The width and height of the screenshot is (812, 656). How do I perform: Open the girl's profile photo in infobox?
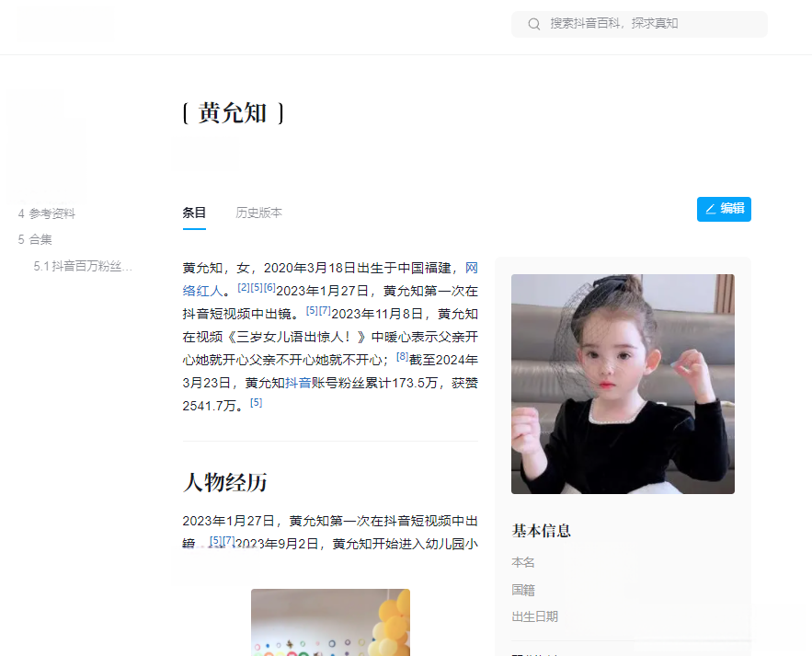tap(623, 384)
